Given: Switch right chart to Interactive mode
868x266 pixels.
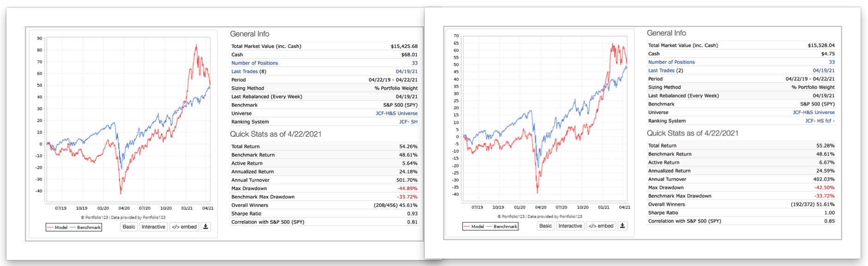Looking at the screenshot, I should (570, 226).
